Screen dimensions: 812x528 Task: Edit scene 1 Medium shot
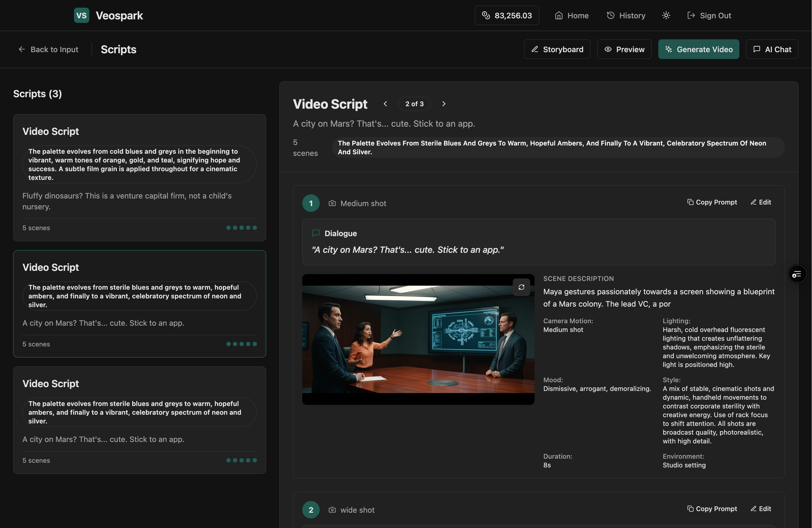[x=761, y=202]
